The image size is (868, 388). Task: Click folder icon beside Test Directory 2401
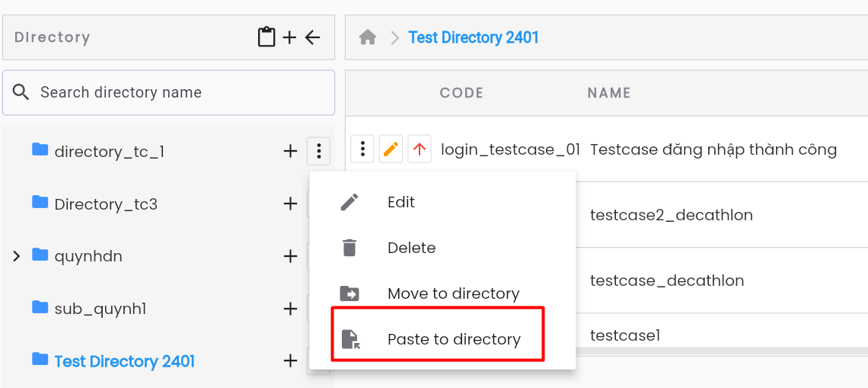pos(40,359)
